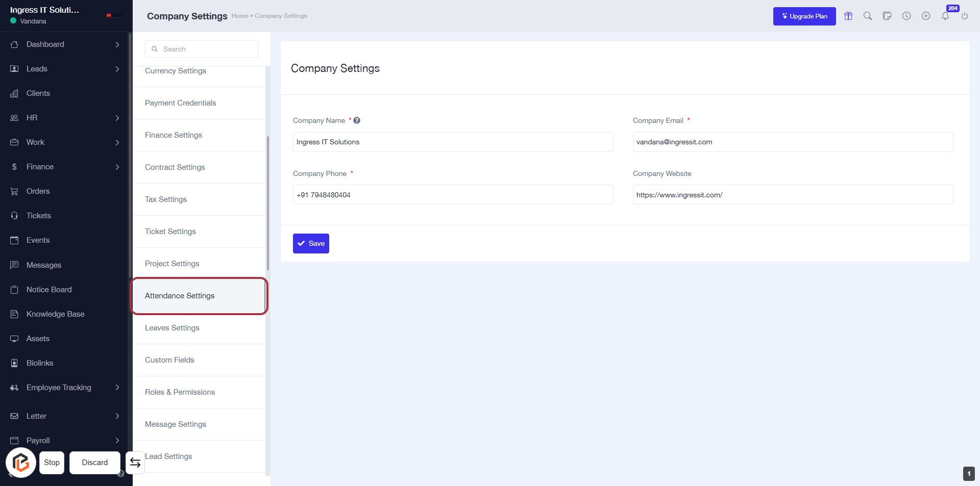
Task: Click the Upgrade Plan button
Action: (x=804, y=16)
